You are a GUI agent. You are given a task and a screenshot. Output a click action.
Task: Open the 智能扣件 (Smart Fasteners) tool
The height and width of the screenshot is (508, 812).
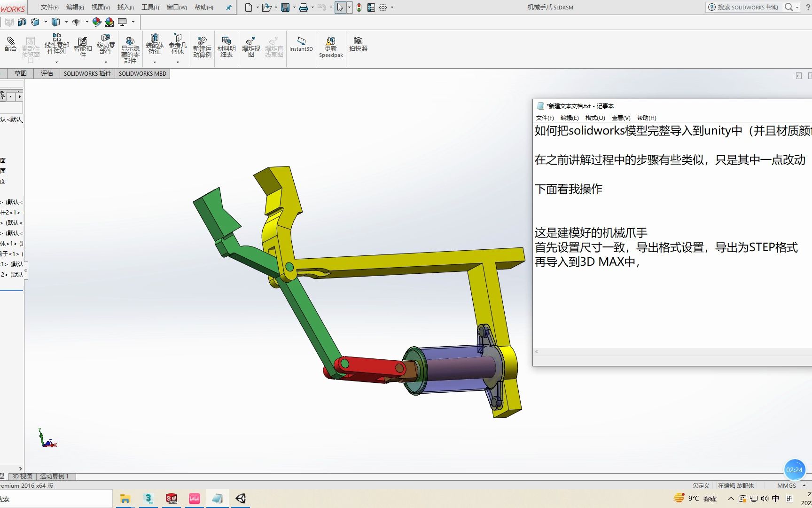pos(82,46)
